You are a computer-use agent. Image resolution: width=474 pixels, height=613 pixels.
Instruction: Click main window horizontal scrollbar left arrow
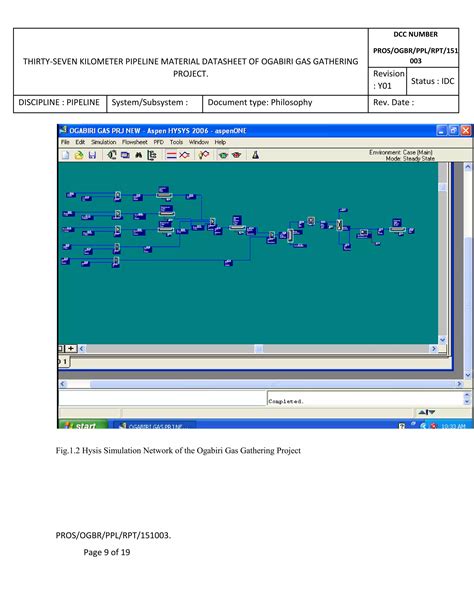[63, 384]
